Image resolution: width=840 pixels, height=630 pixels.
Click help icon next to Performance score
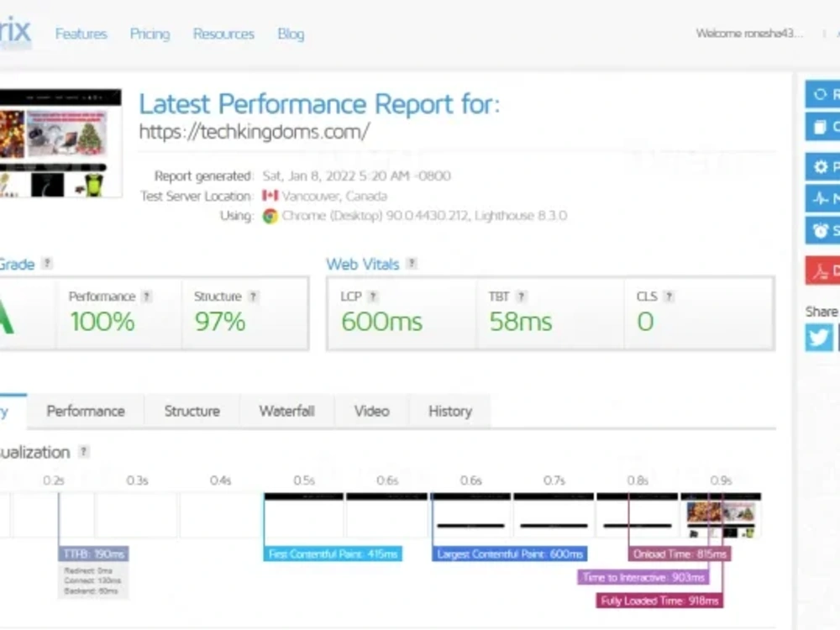[147, 297]
